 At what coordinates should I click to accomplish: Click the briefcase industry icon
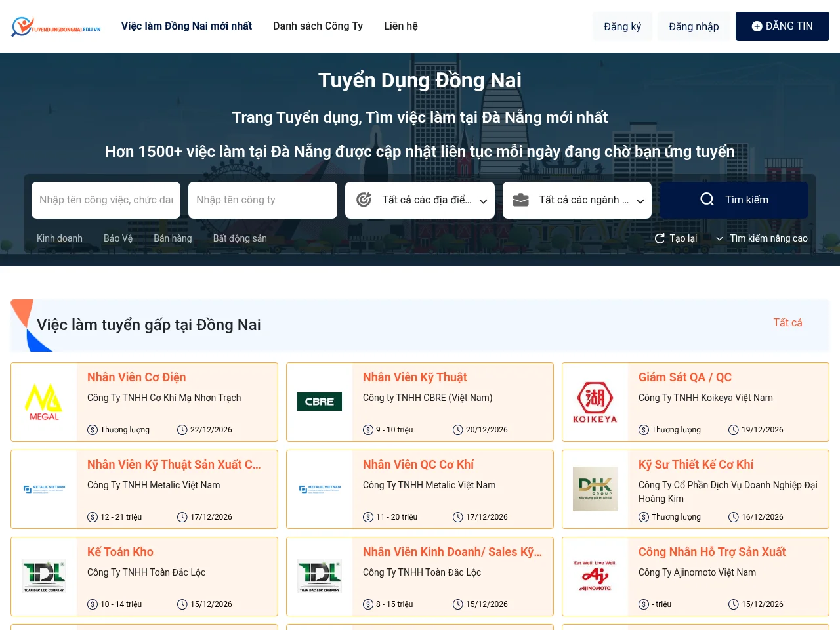520,199
